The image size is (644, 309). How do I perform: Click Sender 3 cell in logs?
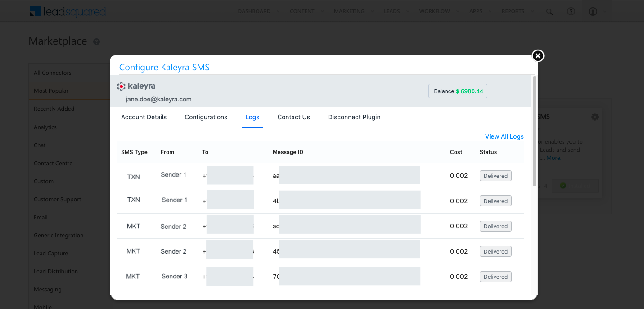175,276
